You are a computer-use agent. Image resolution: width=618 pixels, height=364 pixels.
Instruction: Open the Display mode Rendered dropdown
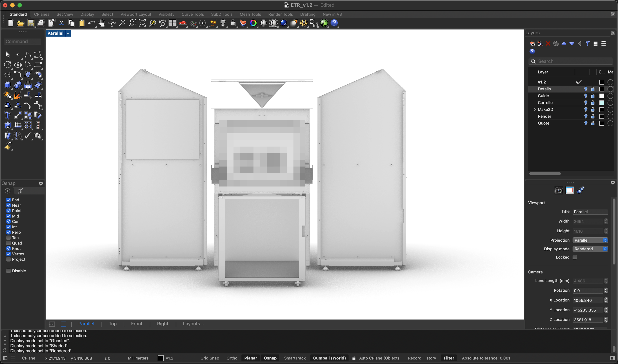pyautogui.click(x=590, y=249)
